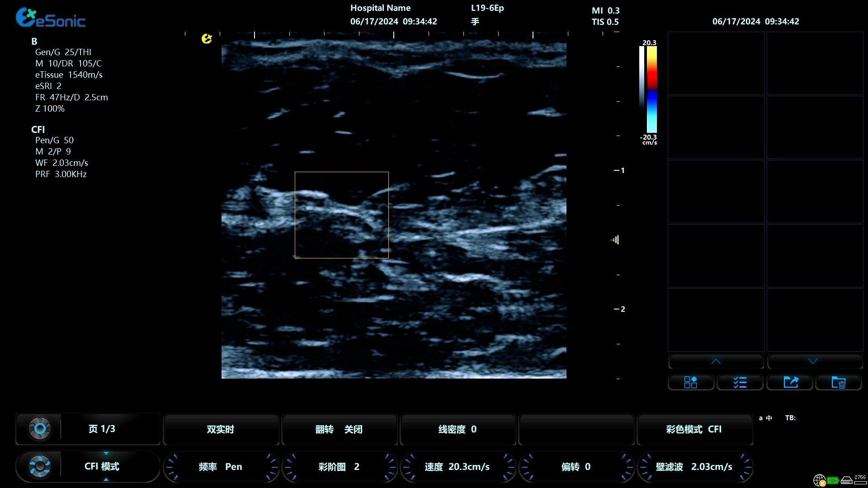Viewport: 868px width, 488px height.
Task: Click the yellow probe orientation marker
Action: [207, 39]
